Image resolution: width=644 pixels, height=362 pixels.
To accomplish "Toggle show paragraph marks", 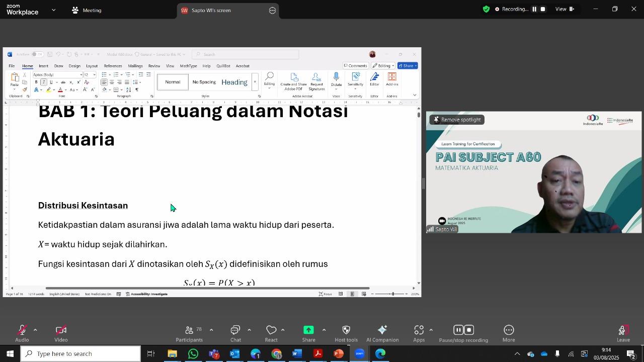I will coord(137,90).
